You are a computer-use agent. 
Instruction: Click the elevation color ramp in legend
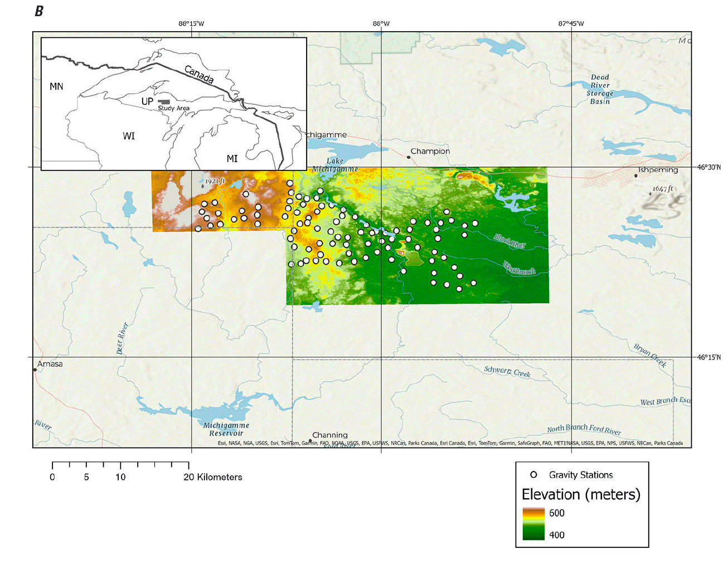pyautogui.click(x=533, y=524)
